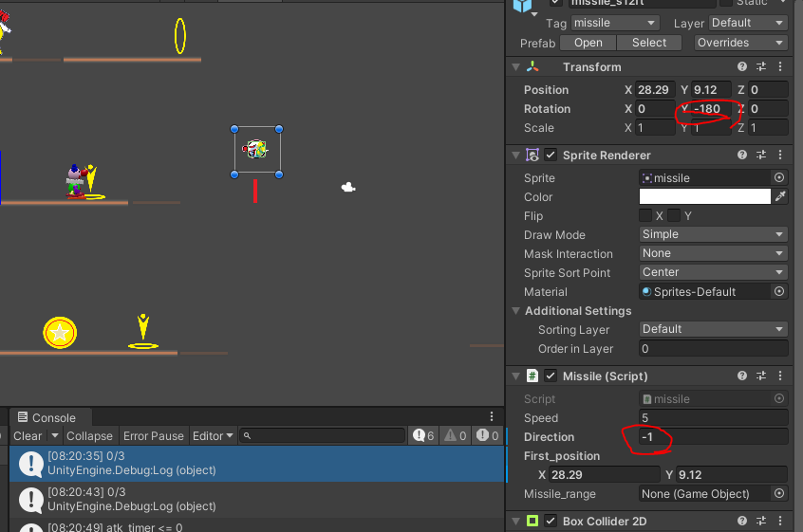Click Rotation Y value field
Image resolution: width=803 pixels, height=532 pixels.
(x=711, y=108)
